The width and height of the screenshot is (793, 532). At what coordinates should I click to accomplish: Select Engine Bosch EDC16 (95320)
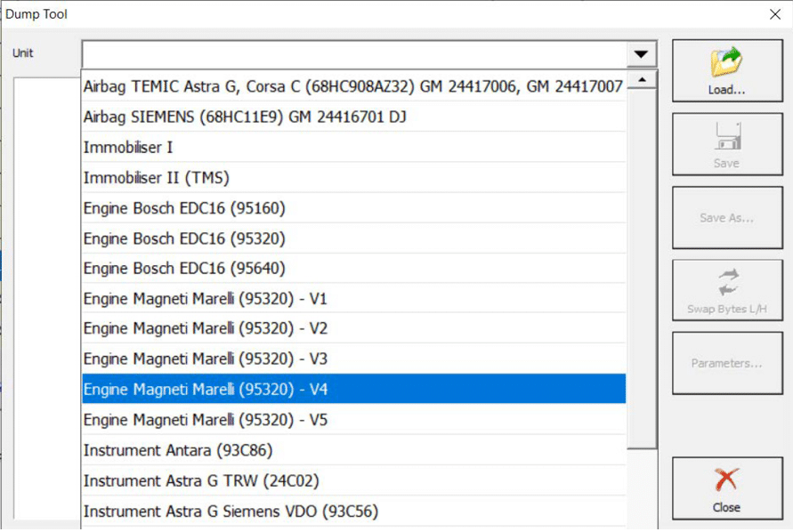click(x=183, y=238)
